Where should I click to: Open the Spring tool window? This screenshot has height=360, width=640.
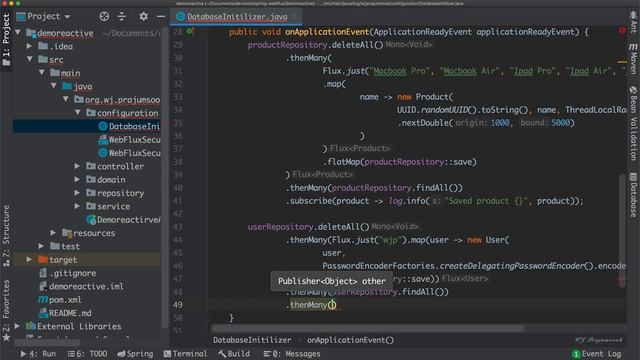point(135,354)
